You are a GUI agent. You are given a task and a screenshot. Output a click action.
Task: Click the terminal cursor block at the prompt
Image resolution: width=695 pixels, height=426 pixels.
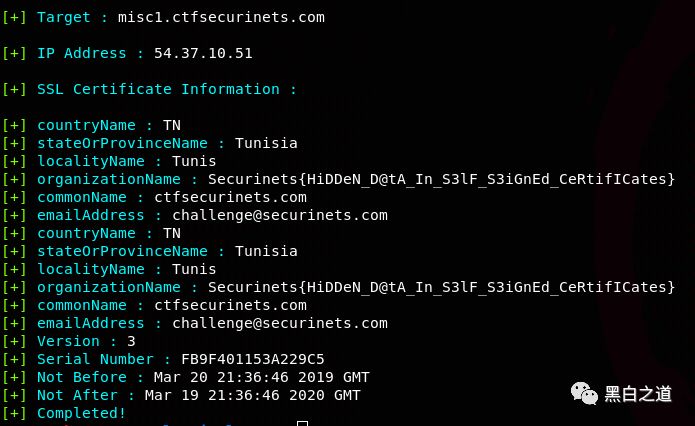303,423
